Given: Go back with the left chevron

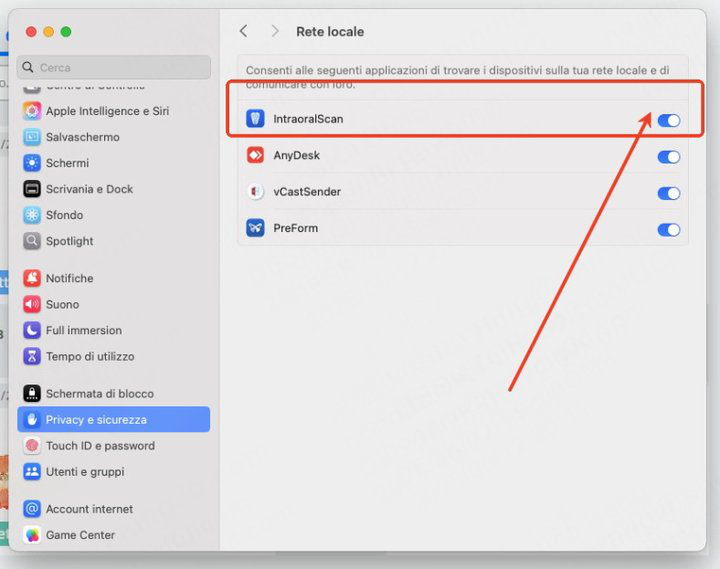Looking at the screenshot, I should [244, 31].
